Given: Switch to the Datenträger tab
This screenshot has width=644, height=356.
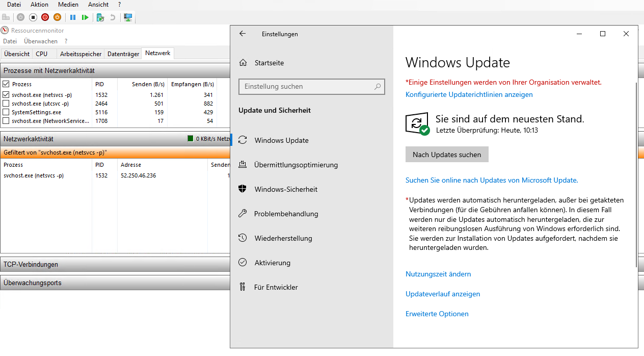Looking at the screenshot, I should point(123,54).
